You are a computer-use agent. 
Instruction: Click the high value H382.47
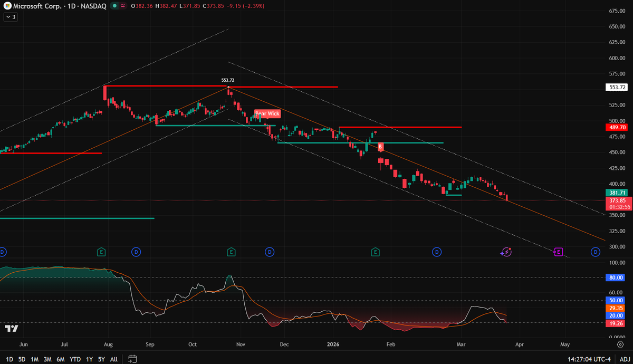coord(166,6)
